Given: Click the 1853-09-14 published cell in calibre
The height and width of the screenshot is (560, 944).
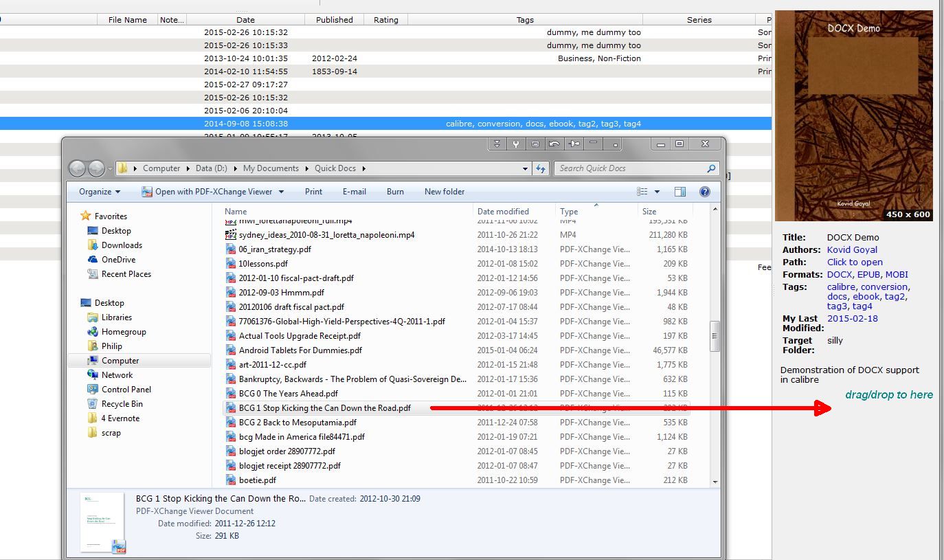Looking at the screenshot, I should [335, 71].
